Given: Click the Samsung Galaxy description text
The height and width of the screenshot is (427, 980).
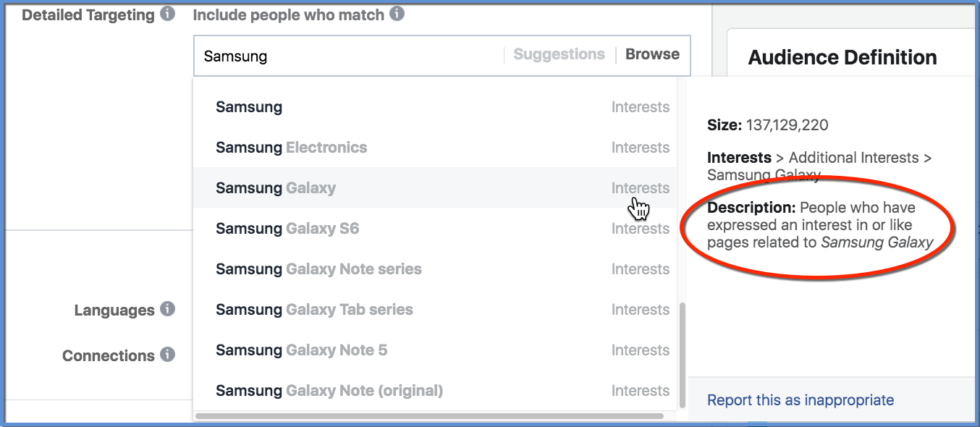Looking at the screenshot, I should tap(820, 225).
